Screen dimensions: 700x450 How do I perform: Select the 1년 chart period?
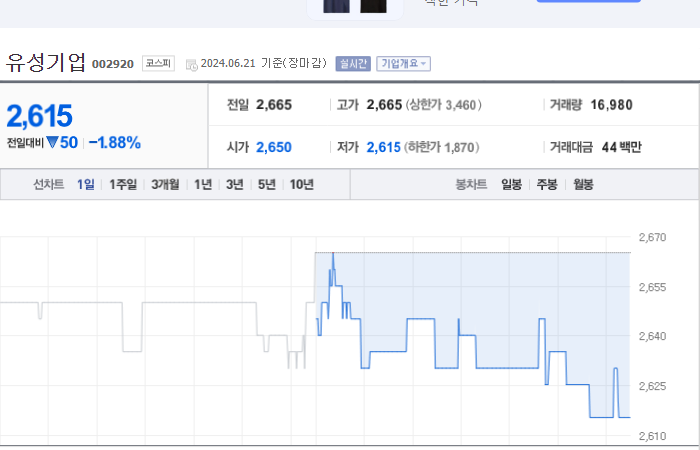203,184
